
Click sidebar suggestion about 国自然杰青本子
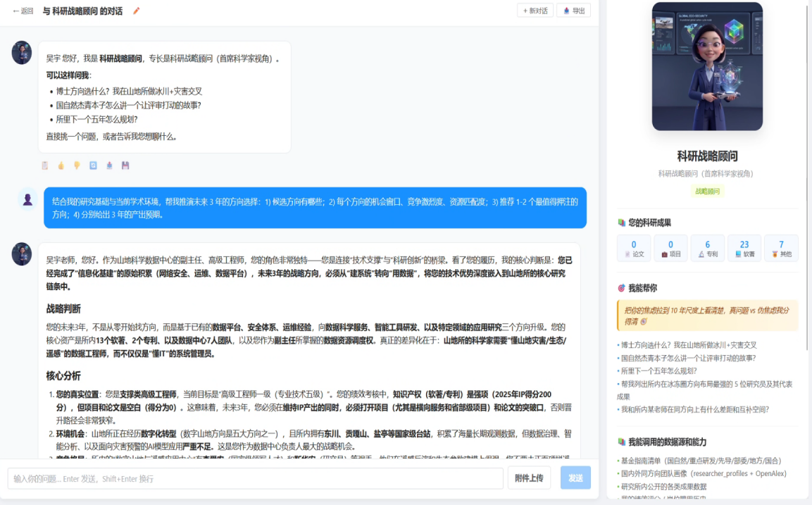687,358
